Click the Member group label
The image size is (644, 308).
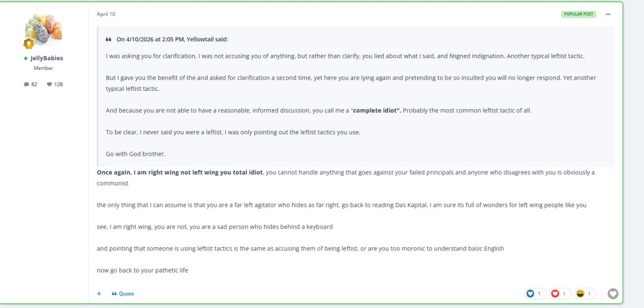point(43,68)
